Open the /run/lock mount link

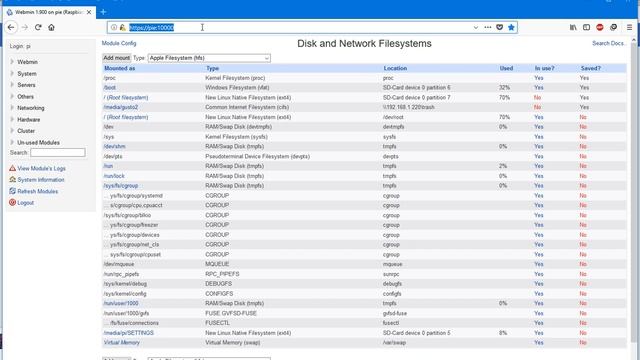point(114,176)
